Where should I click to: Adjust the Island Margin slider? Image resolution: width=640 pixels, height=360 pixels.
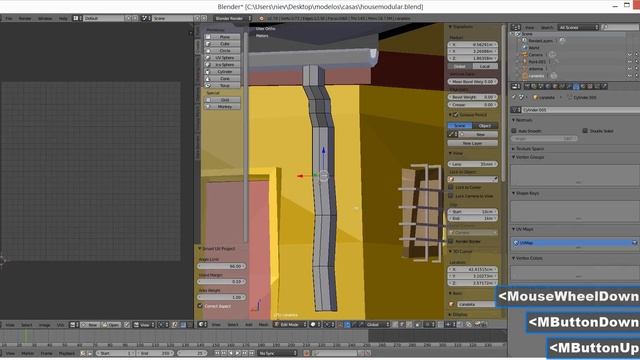tap(222, 282)
